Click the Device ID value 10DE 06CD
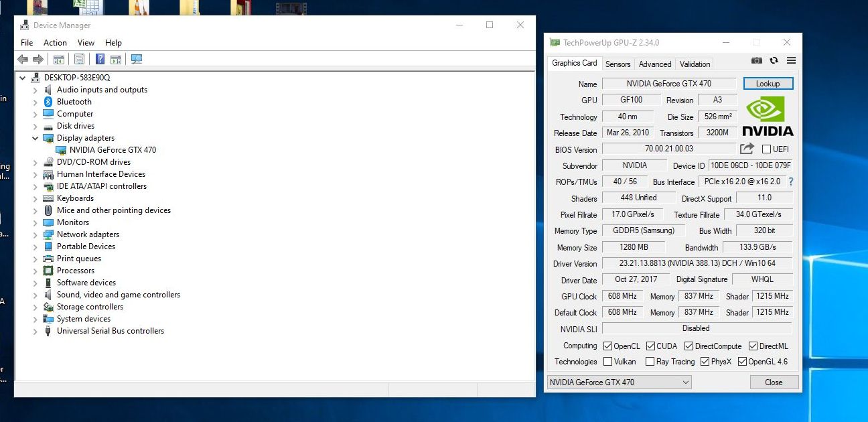The width and height of the screenshot is (868, 422). [x=751, y=165]
